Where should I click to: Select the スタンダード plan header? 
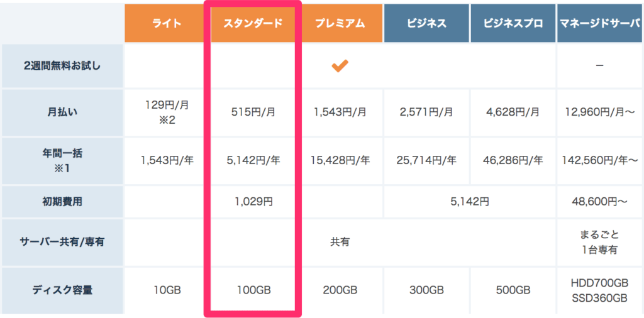click(253, 23)
